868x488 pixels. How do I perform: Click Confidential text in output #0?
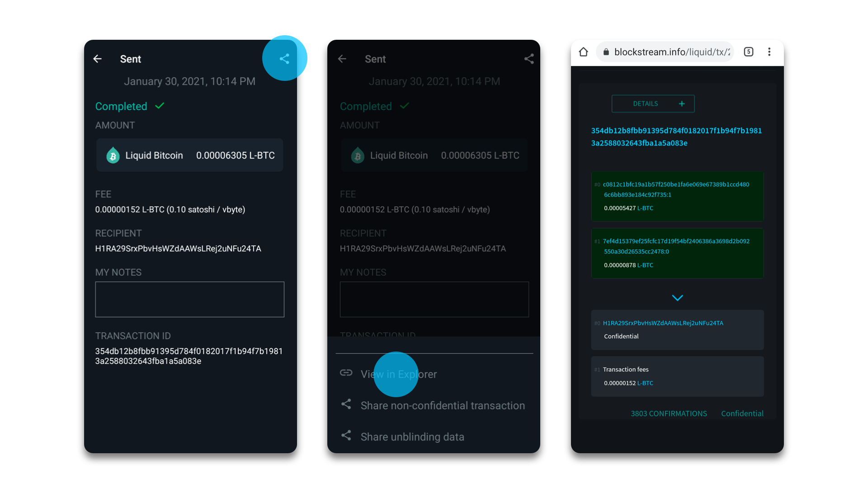click(x=621, y=336)
